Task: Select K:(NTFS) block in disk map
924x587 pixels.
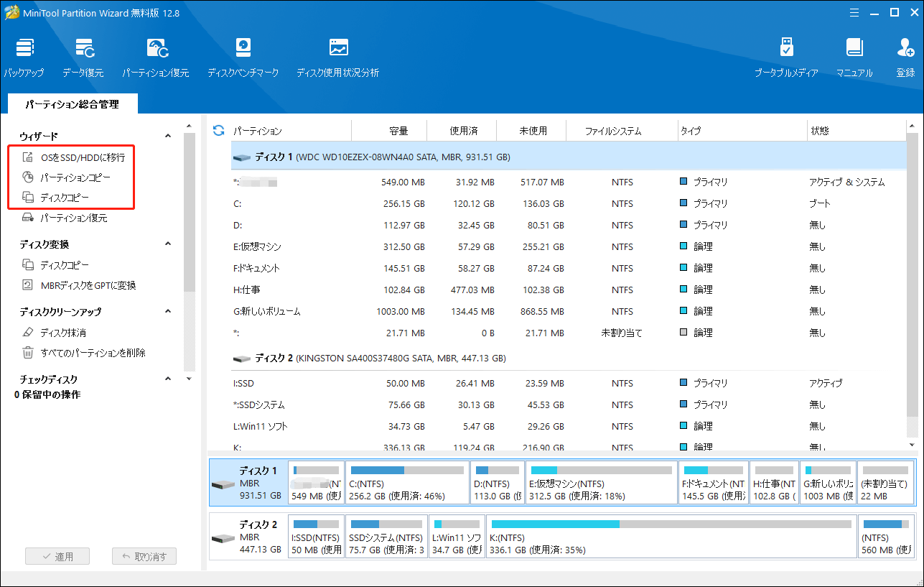Action: click(671, 537)
